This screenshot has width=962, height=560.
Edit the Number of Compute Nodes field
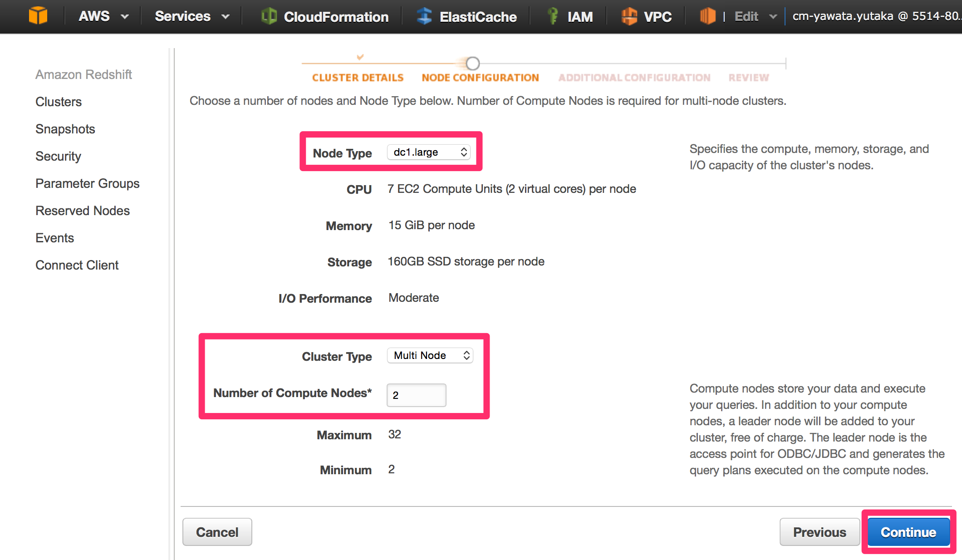click(x=416, y=395)
